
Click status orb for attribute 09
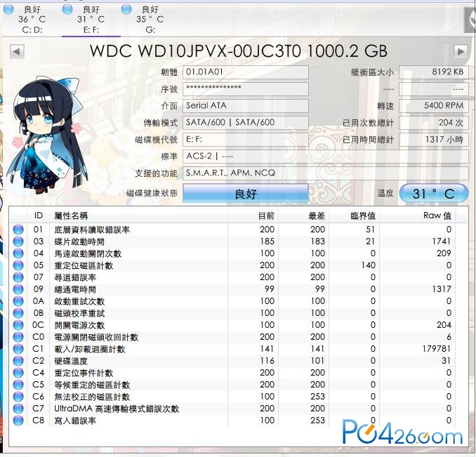[18, 289]
